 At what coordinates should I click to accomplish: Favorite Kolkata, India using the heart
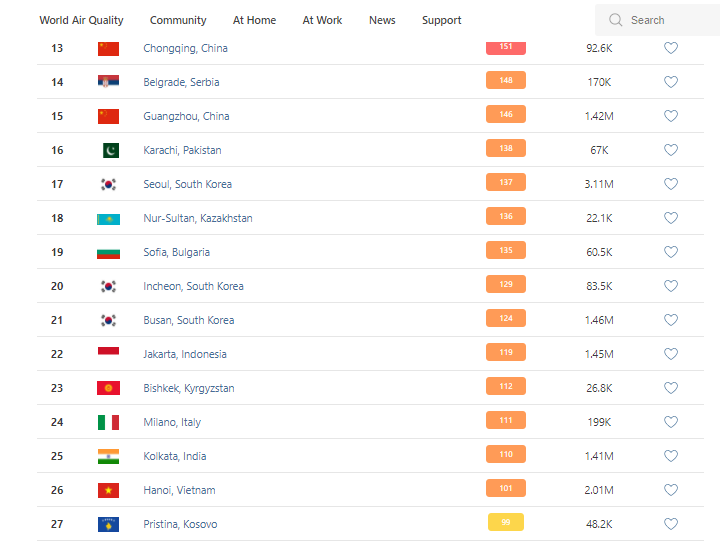coord(671,456)
